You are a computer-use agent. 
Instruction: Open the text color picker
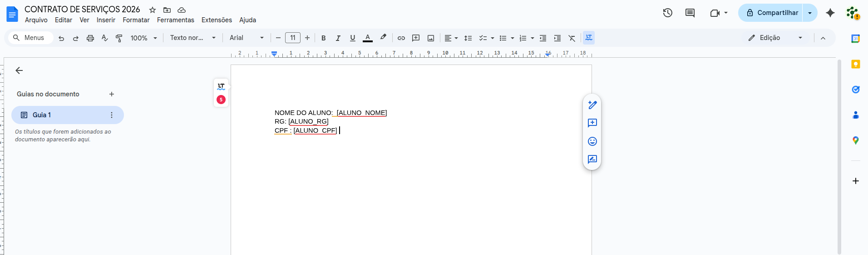click(x=368, y=38)
